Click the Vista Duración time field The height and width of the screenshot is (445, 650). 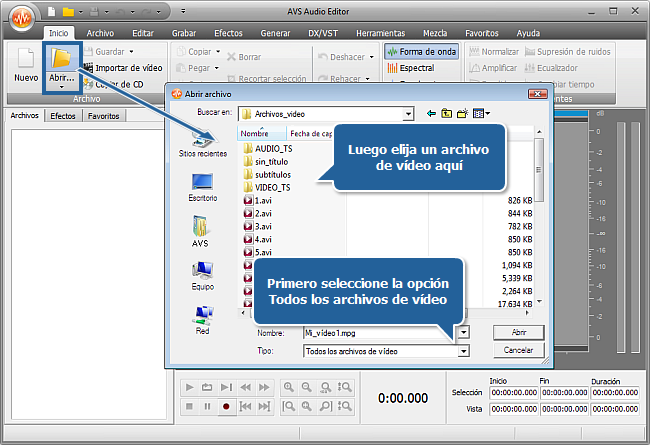tap(615, 409)
